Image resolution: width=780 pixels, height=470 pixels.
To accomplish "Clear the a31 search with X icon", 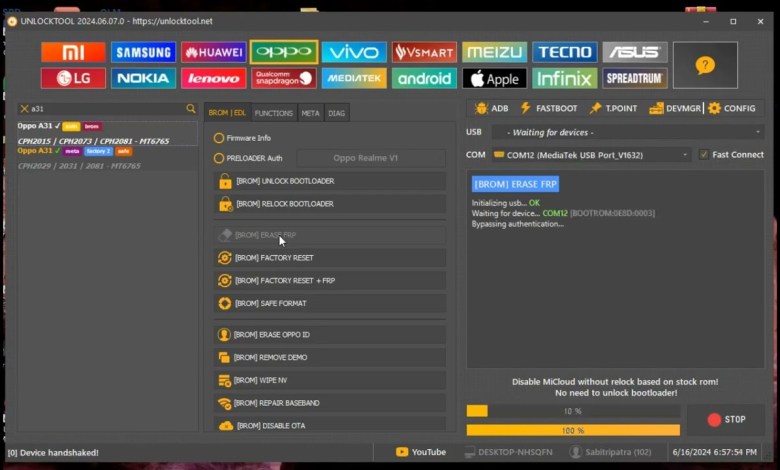I will 24,108.
